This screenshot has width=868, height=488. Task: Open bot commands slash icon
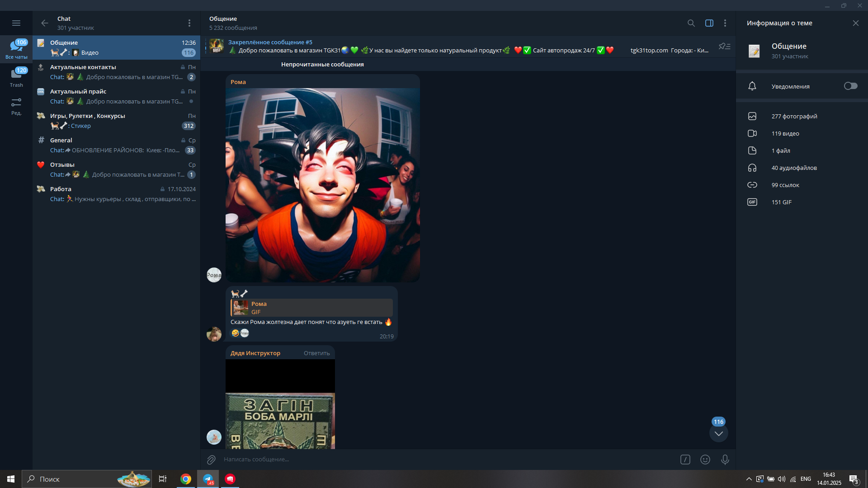pyautogui.click(x=685, y=460)
